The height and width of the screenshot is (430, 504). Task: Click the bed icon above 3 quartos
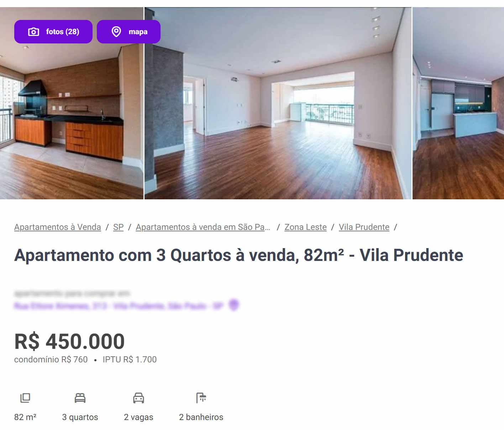[80, 398]
